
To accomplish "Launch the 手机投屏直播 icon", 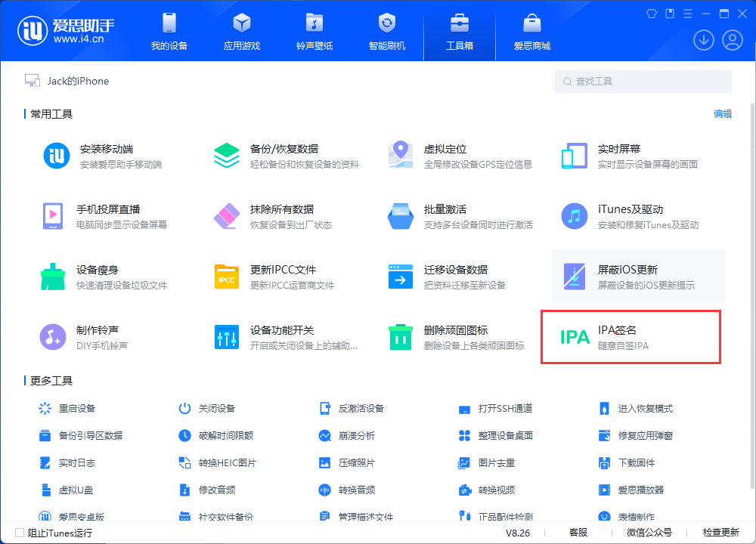I will click(53, 216).
